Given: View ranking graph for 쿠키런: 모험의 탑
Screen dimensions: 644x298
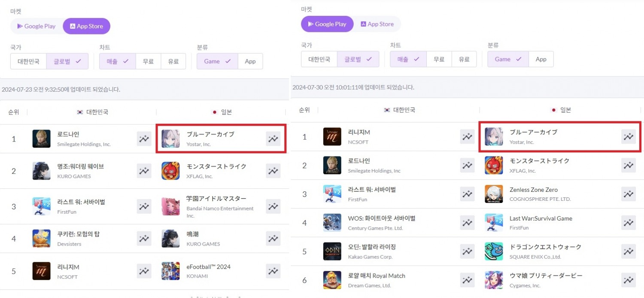Looking at the screenshot, I should click(x=144, y=239).
